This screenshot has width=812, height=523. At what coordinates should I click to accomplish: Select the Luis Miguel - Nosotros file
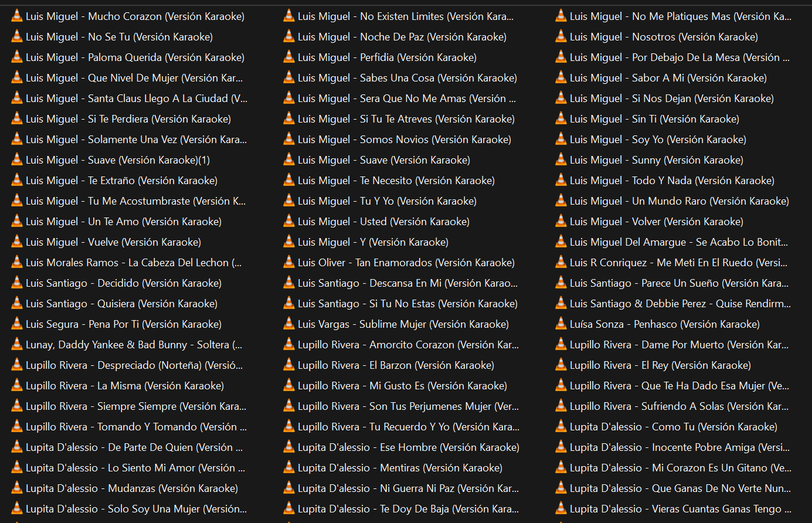(x=664, y=37)
